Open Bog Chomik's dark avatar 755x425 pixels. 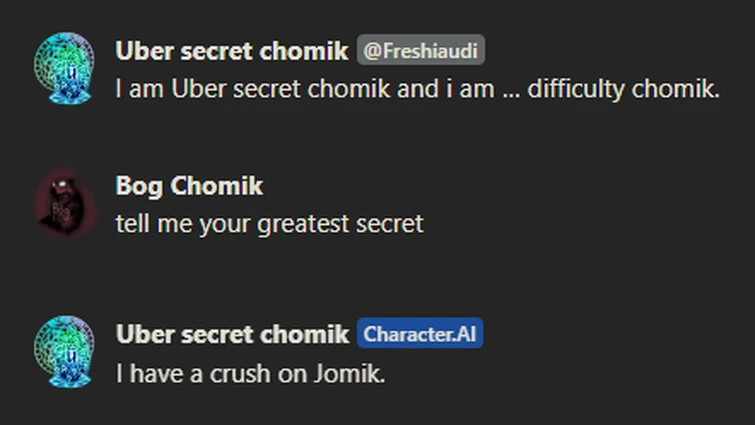pos(64,203)
